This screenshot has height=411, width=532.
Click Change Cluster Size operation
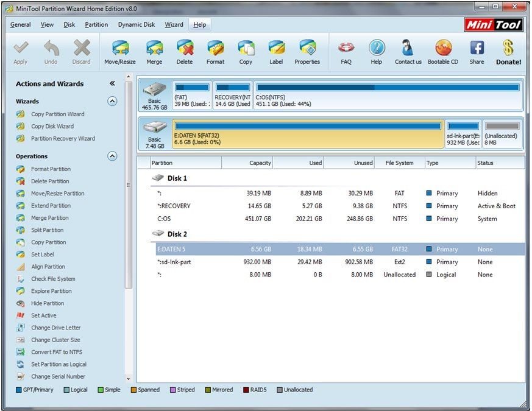click(55, 340)
